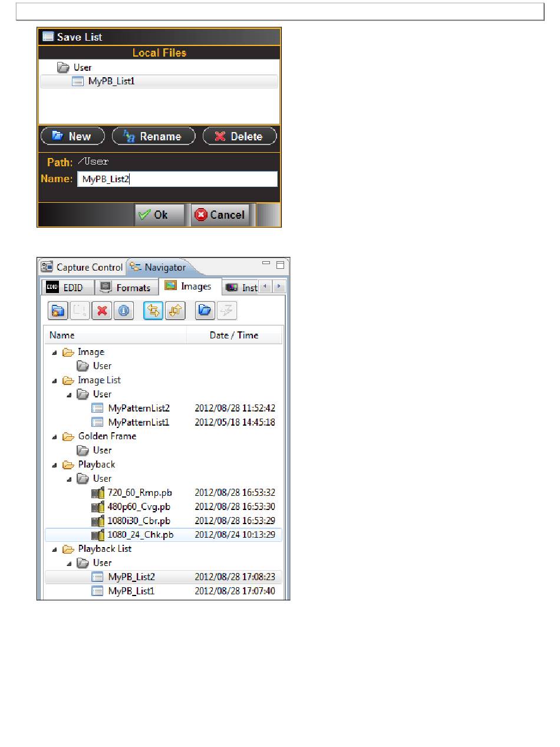Image resolution: width=560 pixels, height=747 pixels.
Task: Collapse the Golden Frame folder
Action: (55, 436)
